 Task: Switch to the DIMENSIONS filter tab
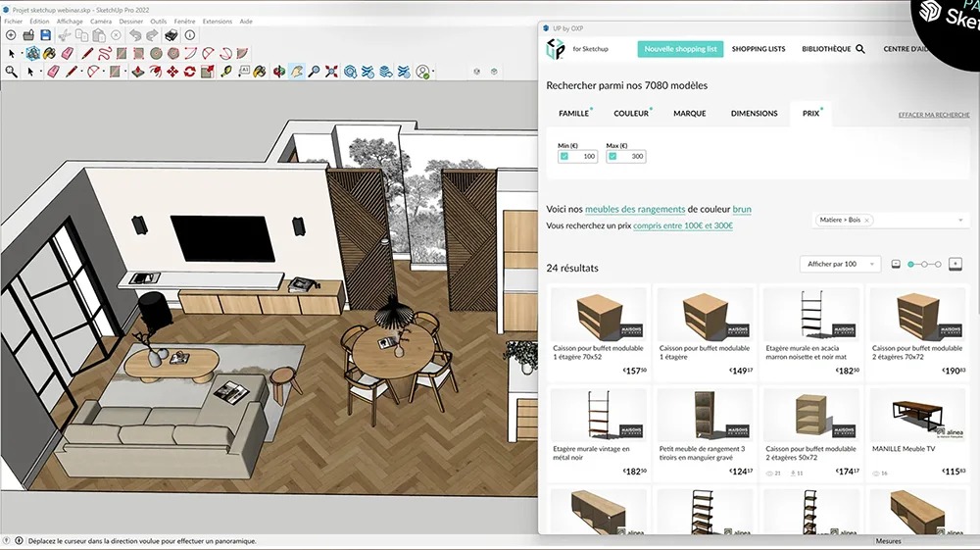click(x=755, y=113)
